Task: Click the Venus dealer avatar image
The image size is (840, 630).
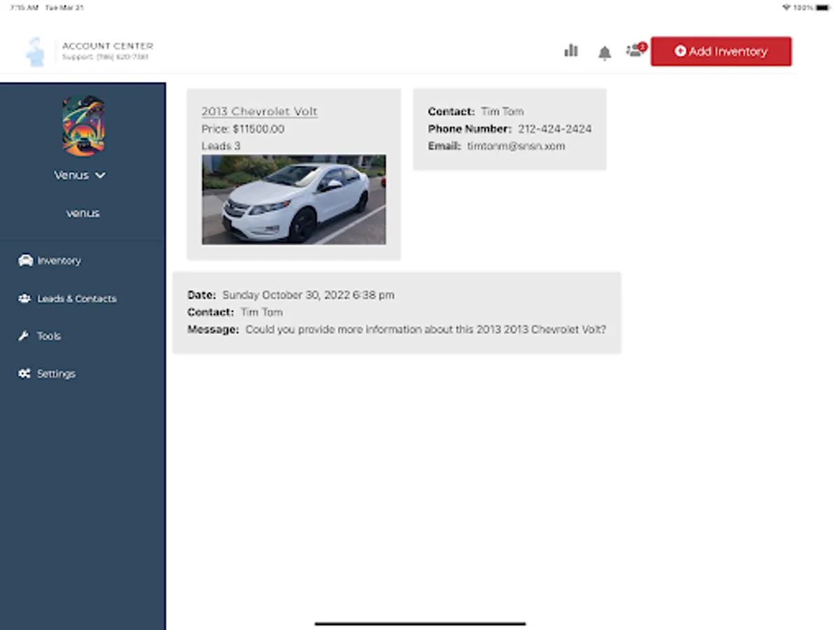Action: pyautogui.click(x=83, y=126)
